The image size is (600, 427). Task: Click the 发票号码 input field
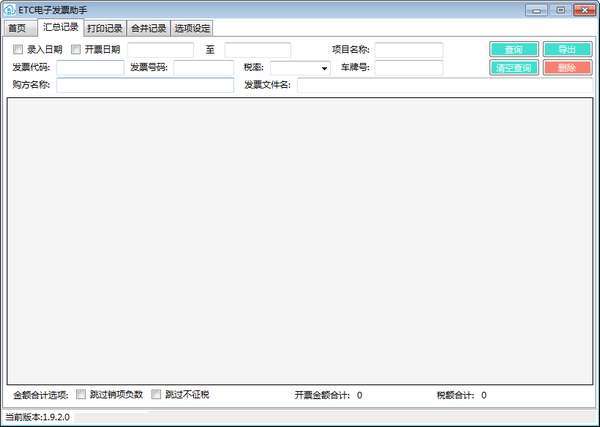click(x=204, y=68)
